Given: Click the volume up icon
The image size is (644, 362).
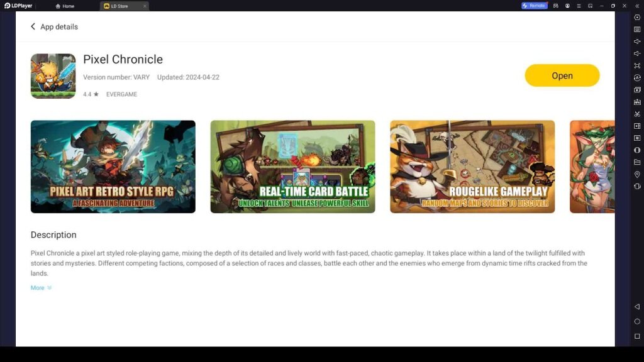Looking at the screenshot, I should pos(637,41).
